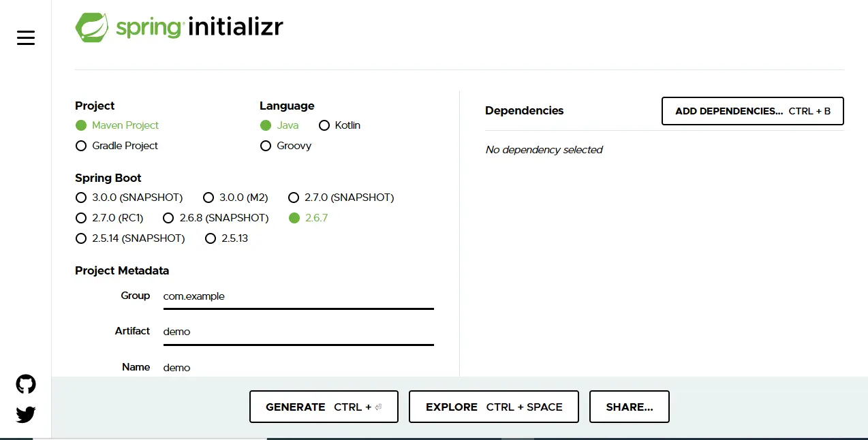Open the Share dialog button
This screenshot has height=440, width=868.
pos(630,407)
